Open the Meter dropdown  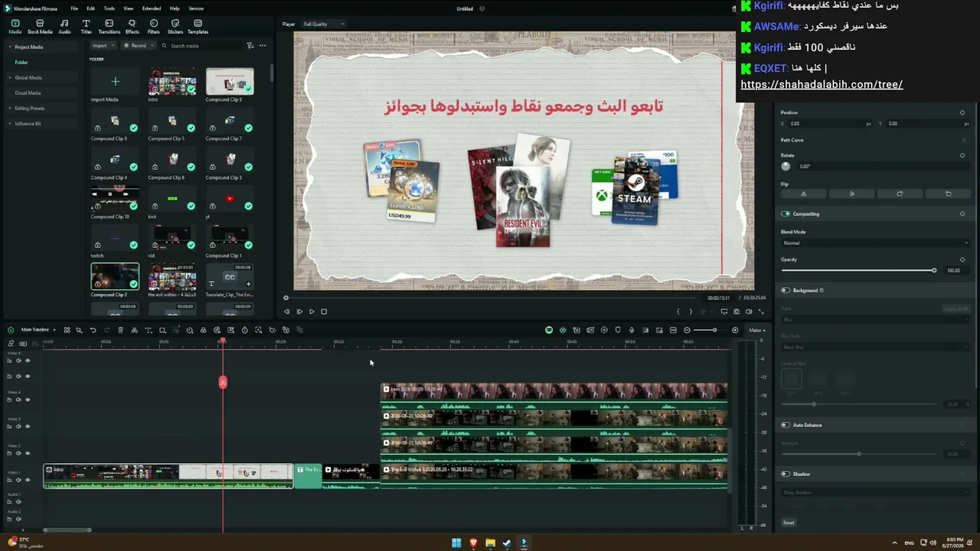pyautogui.click(x=757, y=330)
